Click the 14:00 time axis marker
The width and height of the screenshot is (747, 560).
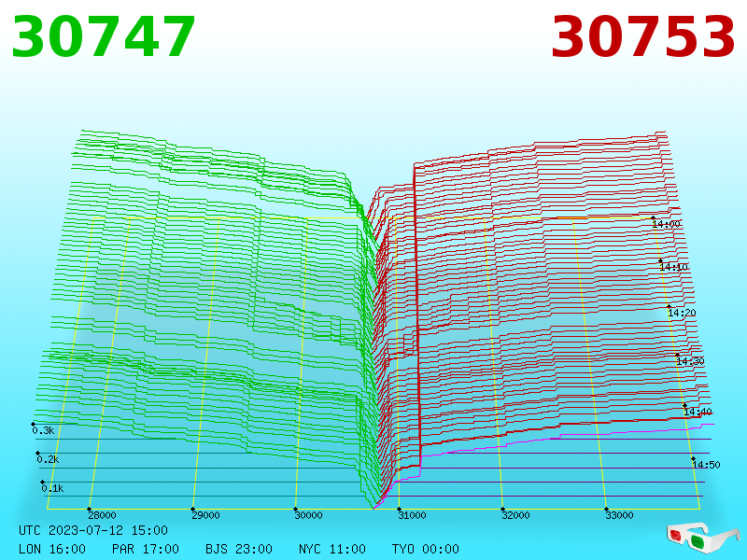666,224
